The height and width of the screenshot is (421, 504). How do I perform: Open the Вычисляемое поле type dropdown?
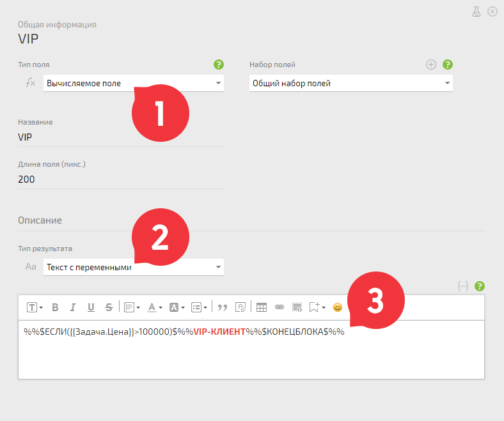click(x=134, y=83)
